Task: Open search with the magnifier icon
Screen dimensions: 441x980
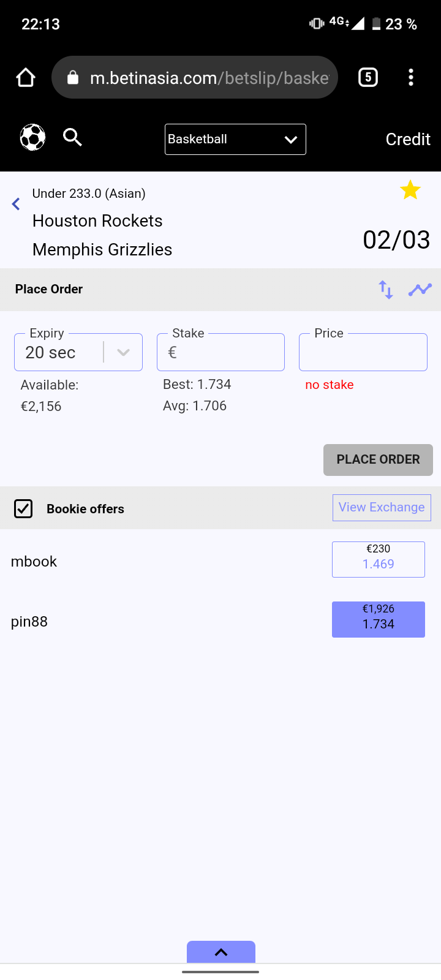Action: click(72, 138)
